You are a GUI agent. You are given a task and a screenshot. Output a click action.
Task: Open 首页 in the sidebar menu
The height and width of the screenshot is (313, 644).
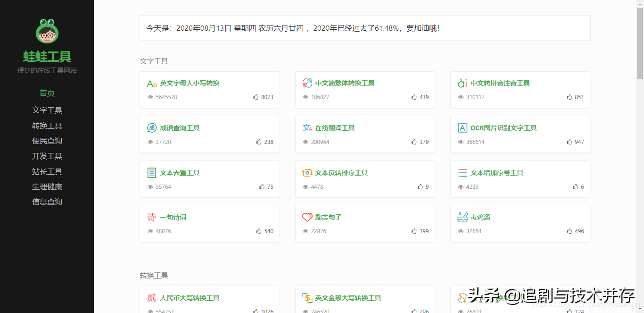tap(47, 93)
